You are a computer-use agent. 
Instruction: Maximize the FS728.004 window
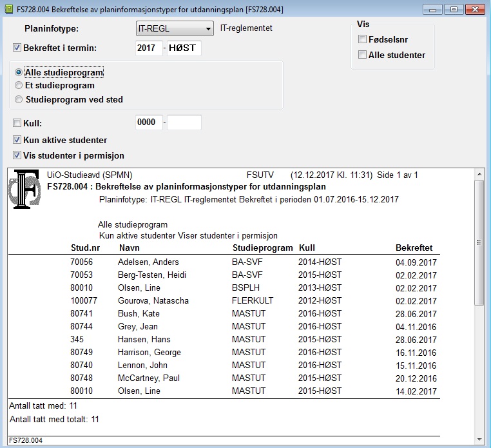coord(454,10)
